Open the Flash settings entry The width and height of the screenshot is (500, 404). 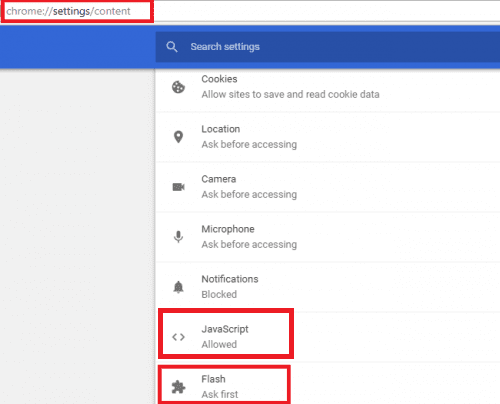(328, 383)
